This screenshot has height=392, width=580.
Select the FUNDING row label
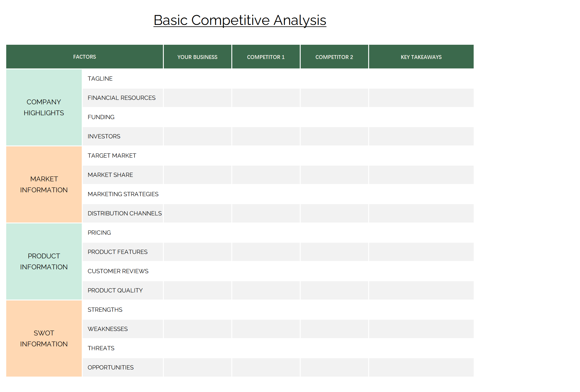(101, 117)
